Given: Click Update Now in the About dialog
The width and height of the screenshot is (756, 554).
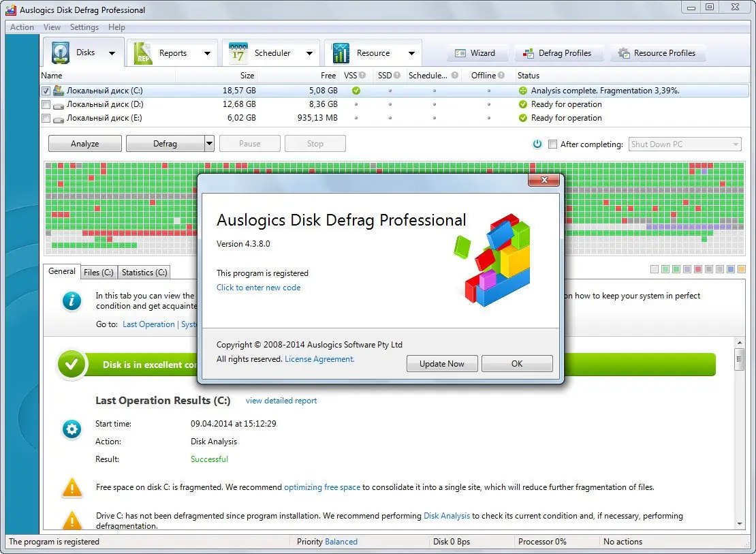Looking at the screenshot, I should pos(442,363).
